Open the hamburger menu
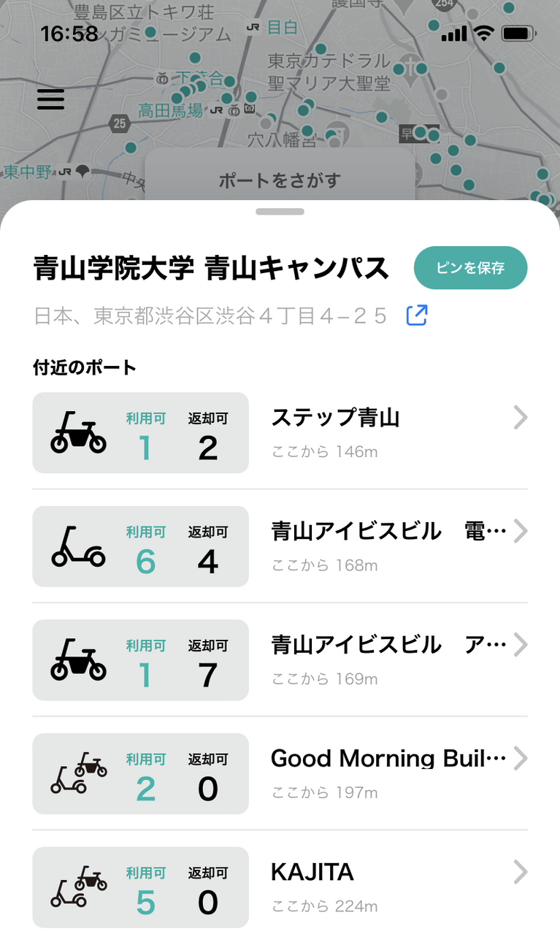Image resolution: width=560 pixels, height=934 pixels. pyautogui.click(x=50, y=99)
